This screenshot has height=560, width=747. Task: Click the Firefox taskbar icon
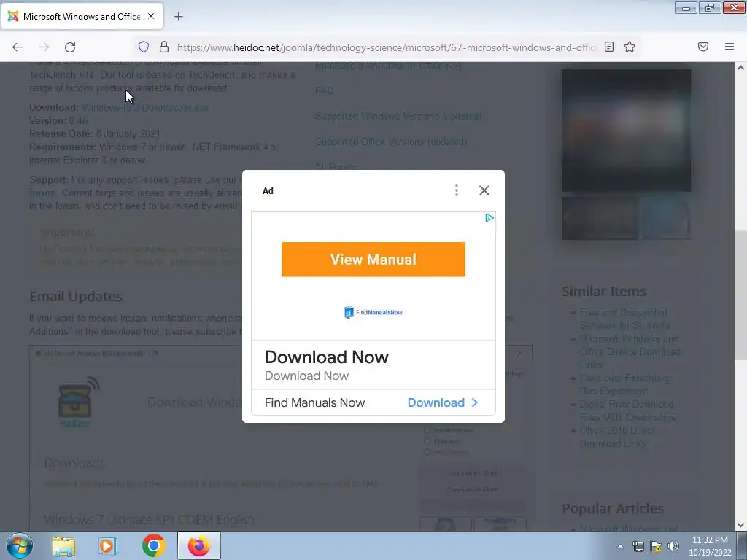[x=199, y=545]
